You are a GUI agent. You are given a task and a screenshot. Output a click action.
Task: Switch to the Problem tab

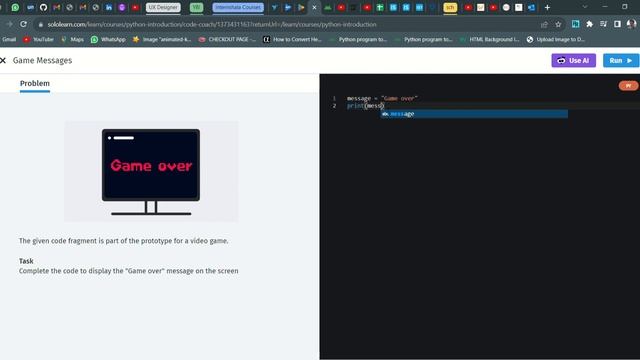click(x=35, y=83)
